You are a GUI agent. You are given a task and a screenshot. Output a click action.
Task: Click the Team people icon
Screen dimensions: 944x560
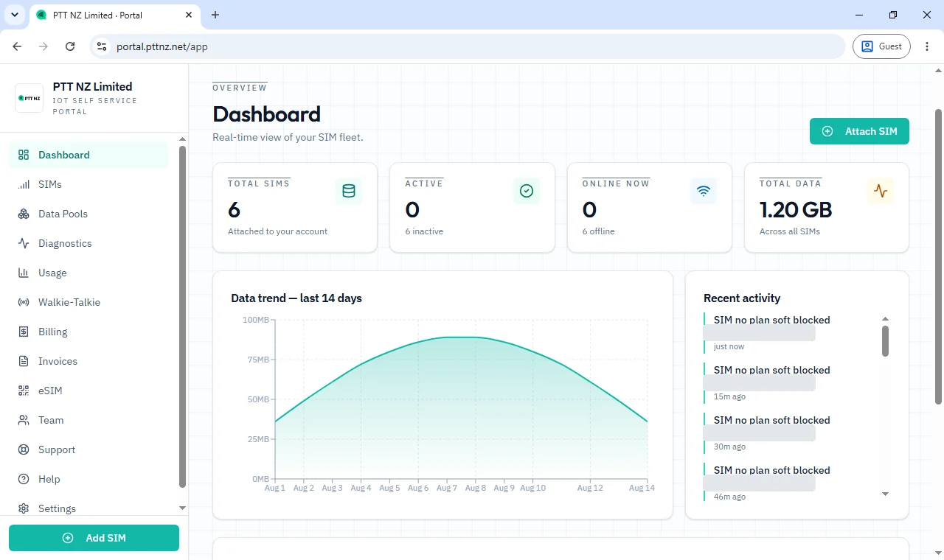point(24,420)
